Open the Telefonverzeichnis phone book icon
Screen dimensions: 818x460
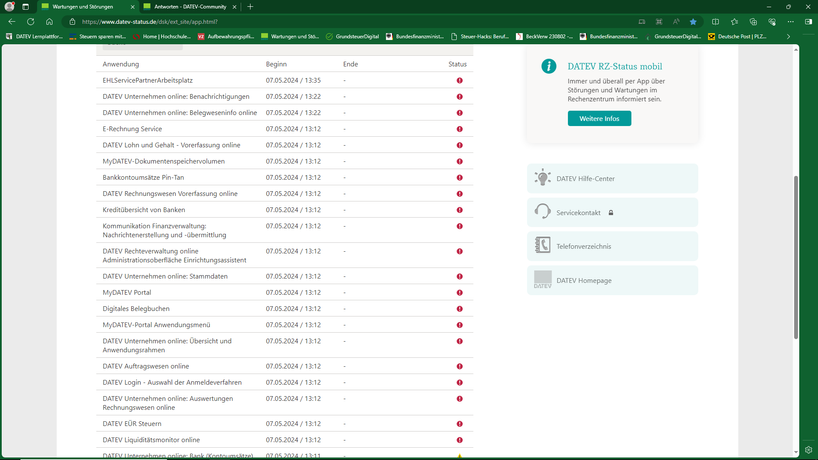542,246
